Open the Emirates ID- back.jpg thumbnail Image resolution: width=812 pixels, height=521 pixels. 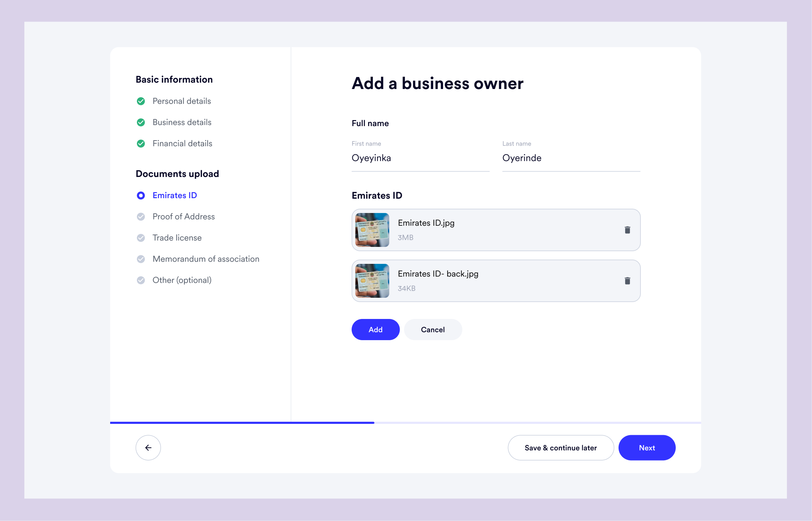[372, 281]
